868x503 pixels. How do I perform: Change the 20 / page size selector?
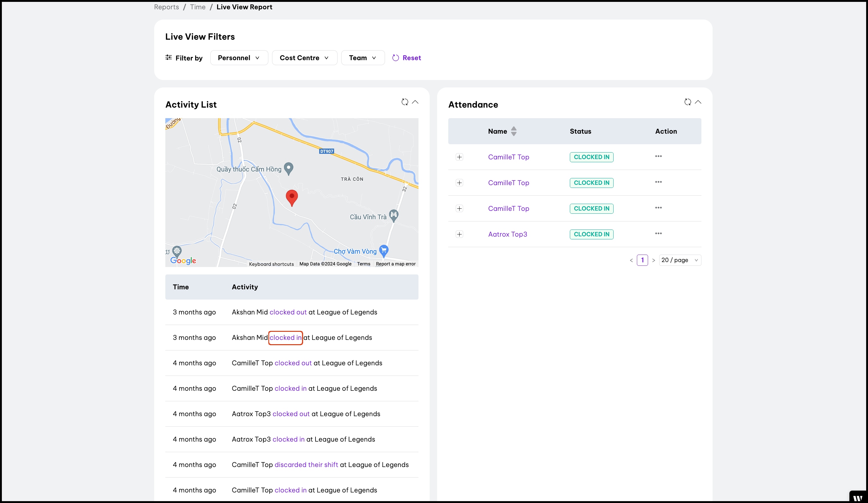click(680, 260)
